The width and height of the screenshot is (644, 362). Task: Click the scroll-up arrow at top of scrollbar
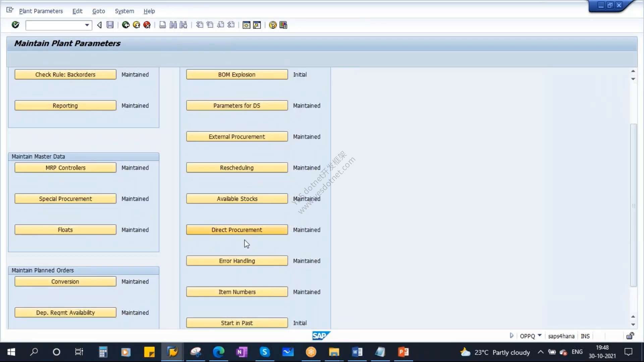(633, 71)
